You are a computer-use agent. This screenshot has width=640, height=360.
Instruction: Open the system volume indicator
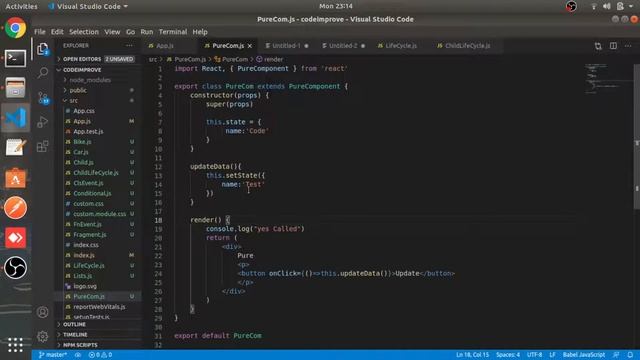click(x=607, y=7)
